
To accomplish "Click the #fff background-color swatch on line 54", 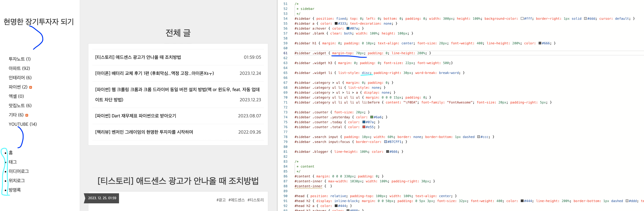I will tap(522, 18).
